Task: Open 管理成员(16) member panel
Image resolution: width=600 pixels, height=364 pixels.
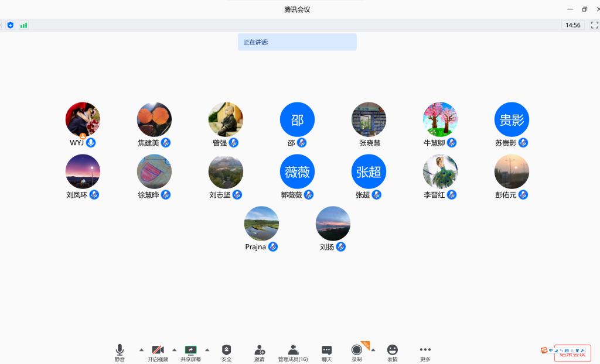Action: point(293,352)
